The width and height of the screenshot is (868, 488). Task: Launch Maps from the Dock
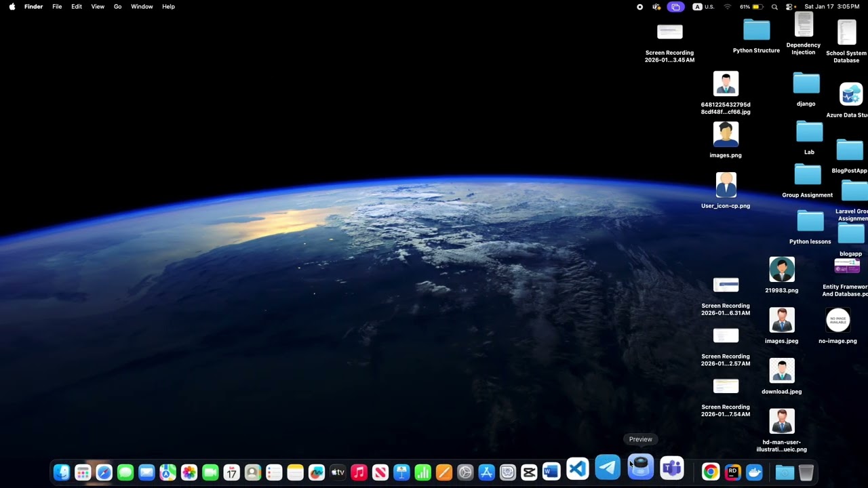click(167, 472)
